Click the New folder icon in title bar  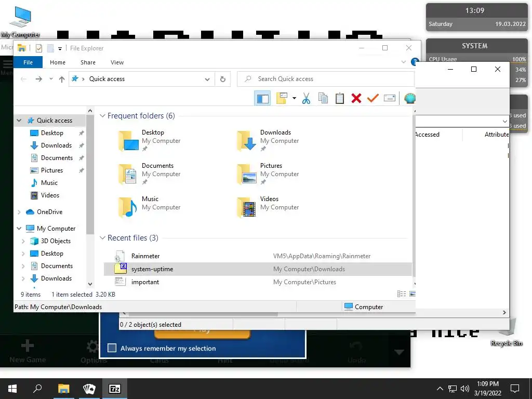[50, 48]
